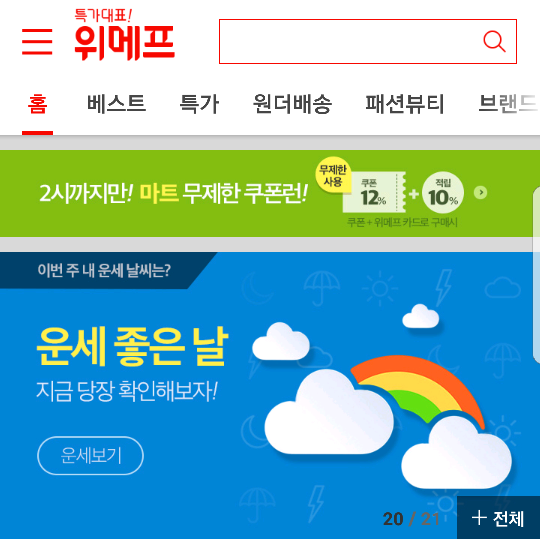This screenshot has height=539, width=540.
Task: Tap the magnifier search icon
Action: pyautogui.click(x=494, y=42)
